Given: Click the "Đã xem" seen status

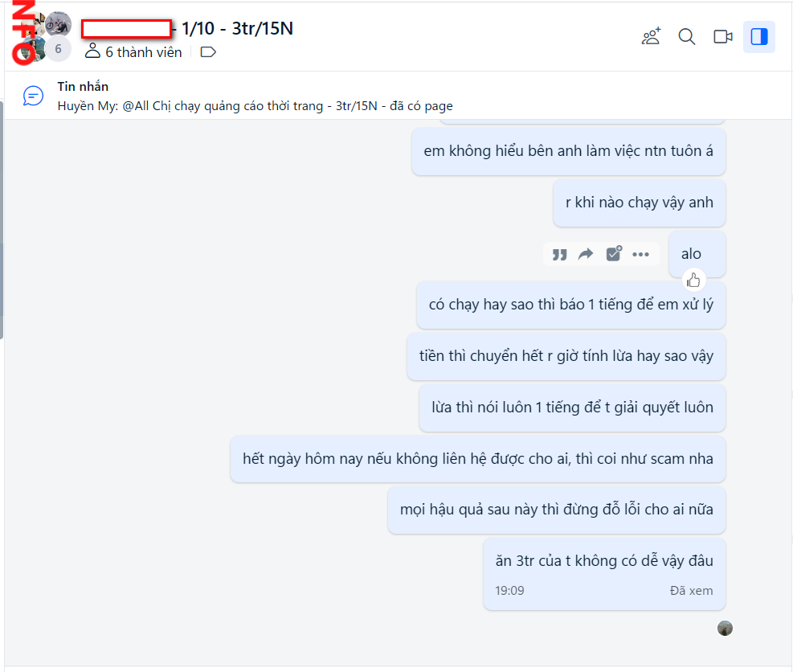Looking at the screenshot, I should (691, 591).
